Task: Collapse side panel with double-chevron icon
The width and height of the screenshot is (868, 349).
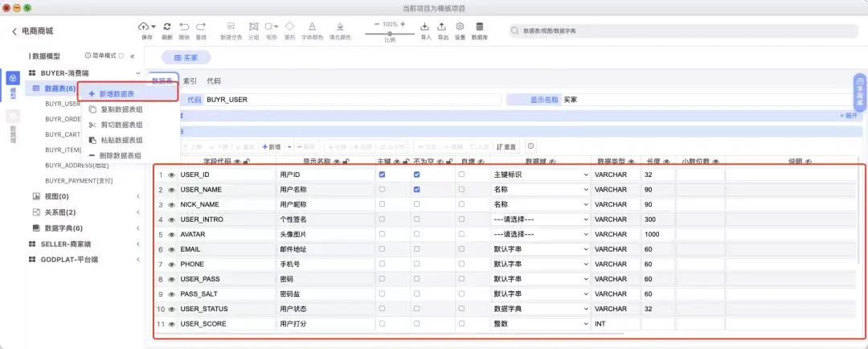Action: (x=133, y=56)
